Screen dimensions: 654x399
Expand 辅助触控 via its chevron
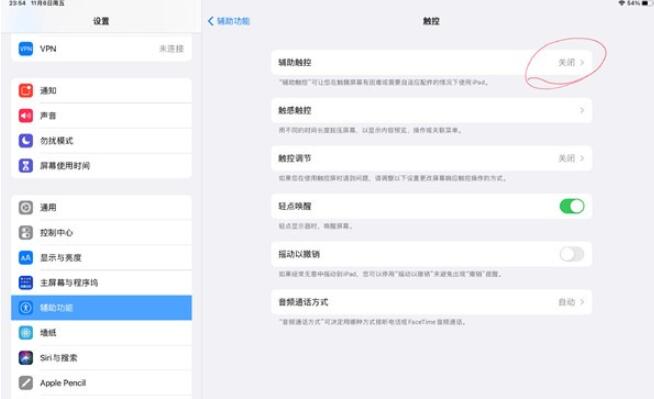pos(582,62)
